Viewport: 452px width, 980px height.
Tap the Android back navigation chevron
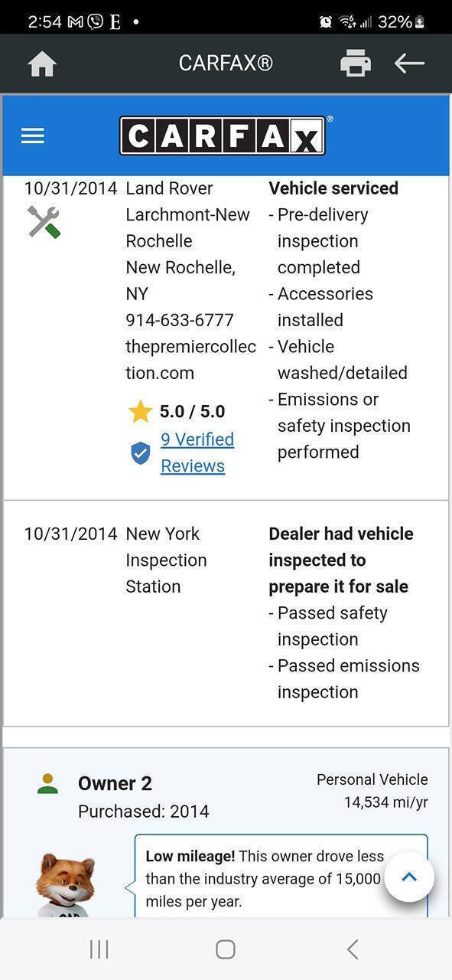352,949
